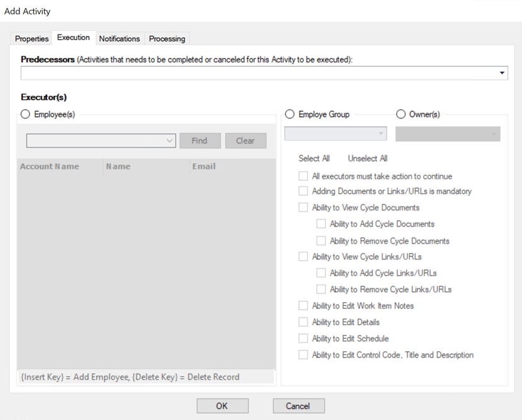Check Ability to Edit Schedule option

pos(304,339)
